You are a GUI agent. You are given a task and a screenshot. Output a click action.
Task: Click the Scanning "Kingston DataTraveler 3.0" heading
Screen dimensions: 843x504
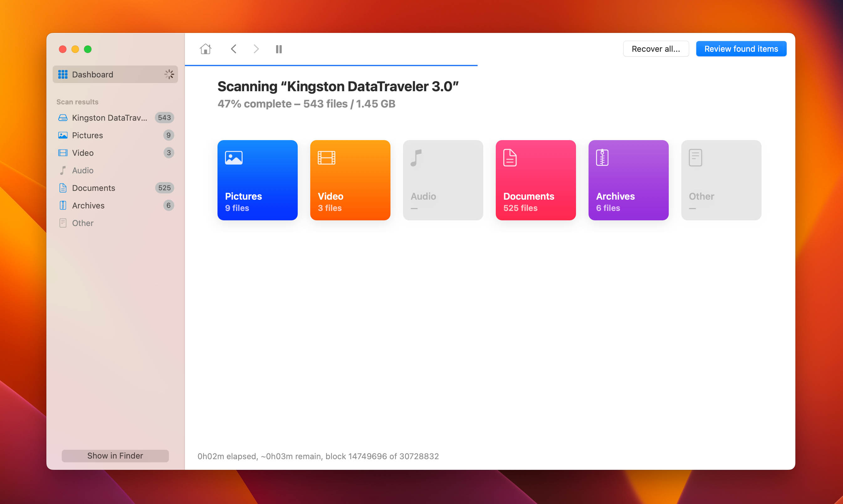(338, 87)
